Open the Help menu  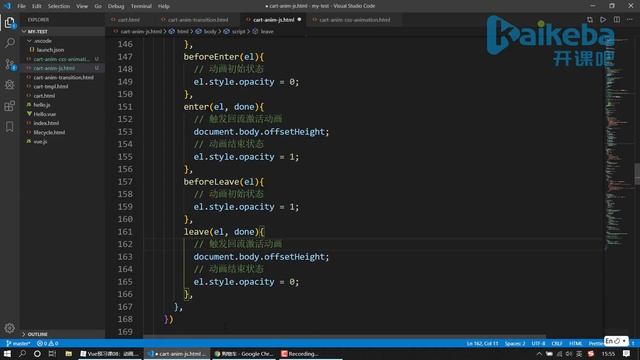[164, 6]
